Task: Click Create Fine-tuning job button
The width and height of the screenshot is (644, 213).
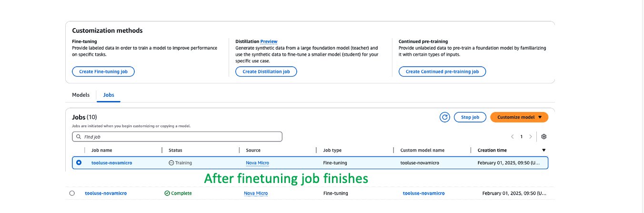Action: coord(103,71)
